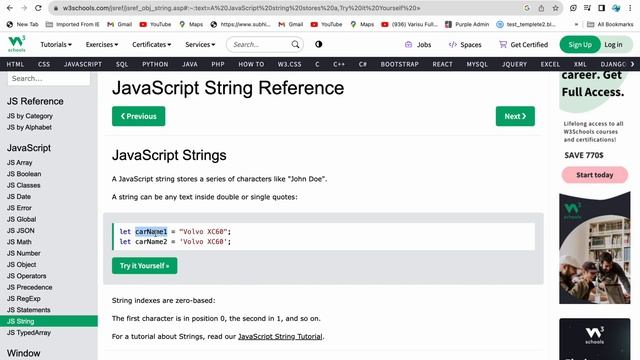The image size is (640, 360).
Task: Open JS JSON in sidebar
Action: [x=21, y=231]
